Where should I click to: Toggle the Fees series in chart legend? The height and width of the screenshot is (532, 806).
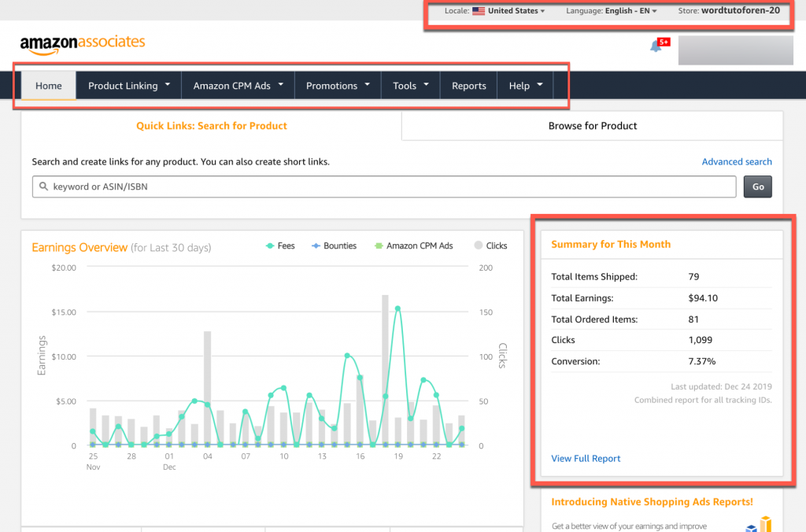279,246
